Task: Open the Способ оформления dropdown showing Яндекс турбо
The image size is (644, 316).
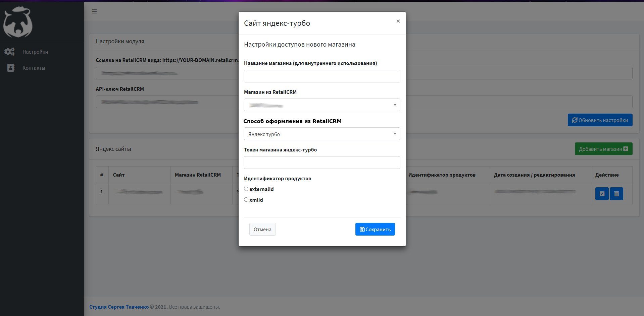Action: (x=322, y=134)
